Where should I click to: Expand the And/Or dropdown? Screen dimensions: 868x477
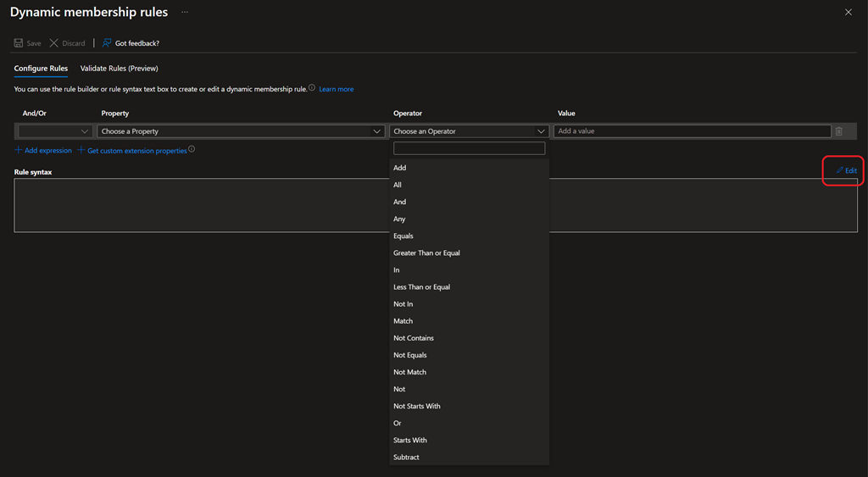[x=55, y=131]
